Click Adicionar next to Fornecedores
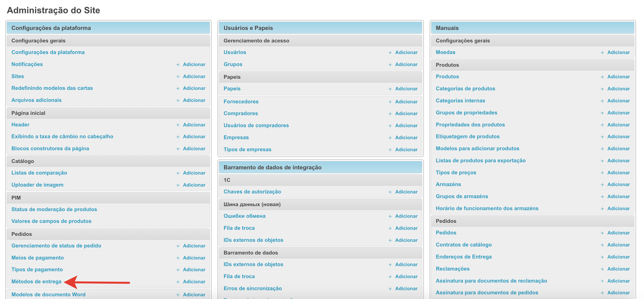 (x=406, y=102)
